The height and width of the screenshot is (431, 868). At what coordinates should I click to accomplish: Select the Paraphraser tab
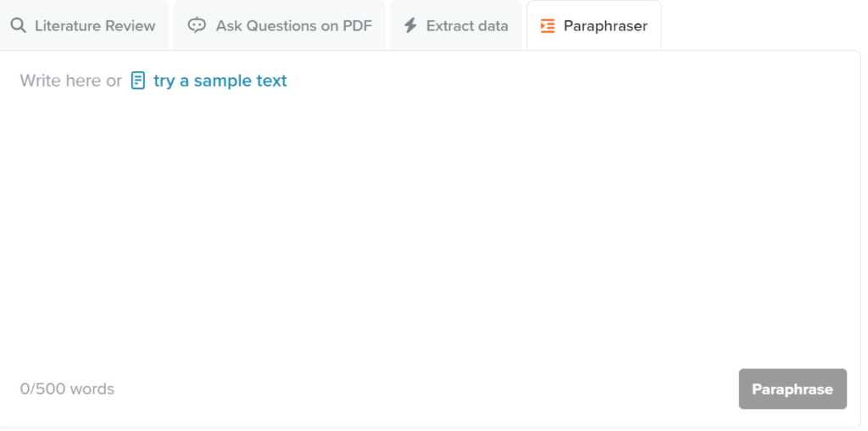coord(594,25)
